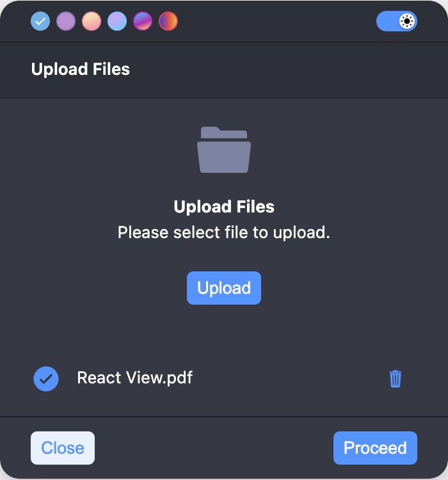This screenshot has width=448, height=480.
Task: Click the bold Upload Files heading below the folder
Action: coord(224,207)
